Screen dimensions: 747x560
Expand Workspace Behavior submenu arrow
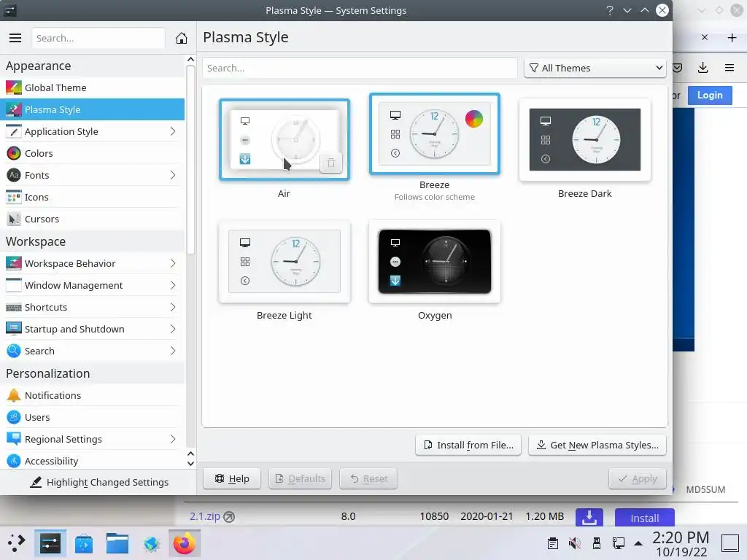click(x=173, y=263)
